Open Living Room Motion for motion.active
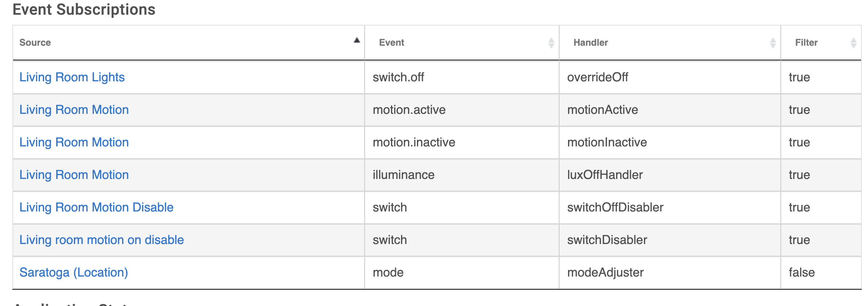868x306 pixels. coord(74,110)
